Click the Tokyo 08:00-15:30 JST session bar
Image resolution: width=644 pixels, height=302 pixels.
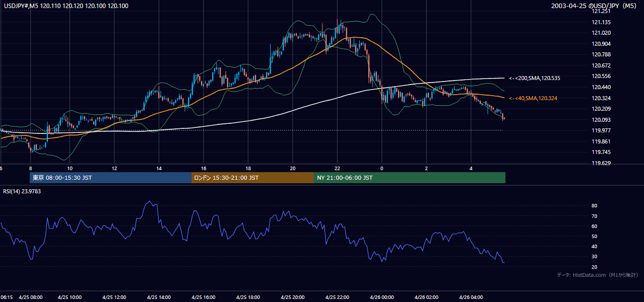click(110, 178)
